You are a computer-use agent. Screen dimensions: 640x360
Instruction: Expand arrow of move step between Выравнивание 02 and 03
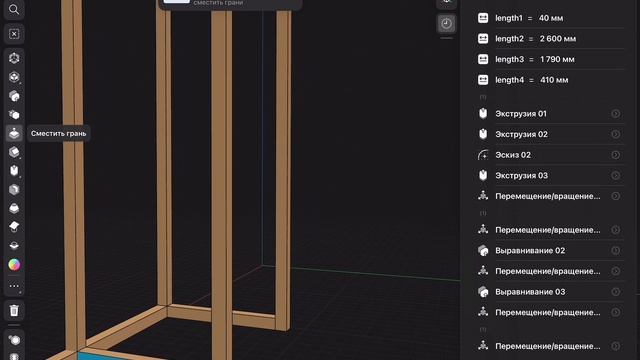coord(616,271)
